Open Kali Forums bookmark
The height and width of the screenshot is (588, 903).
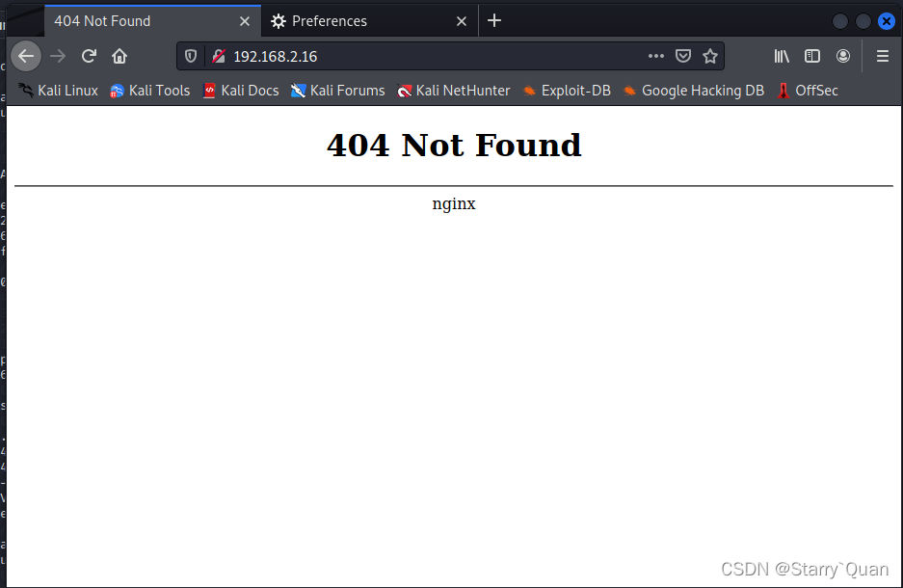(337, 91)
